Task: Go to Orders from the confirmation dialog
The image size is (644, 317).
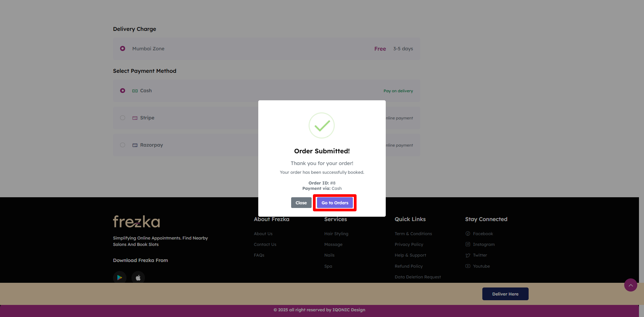Action: (x=335, y=203)
